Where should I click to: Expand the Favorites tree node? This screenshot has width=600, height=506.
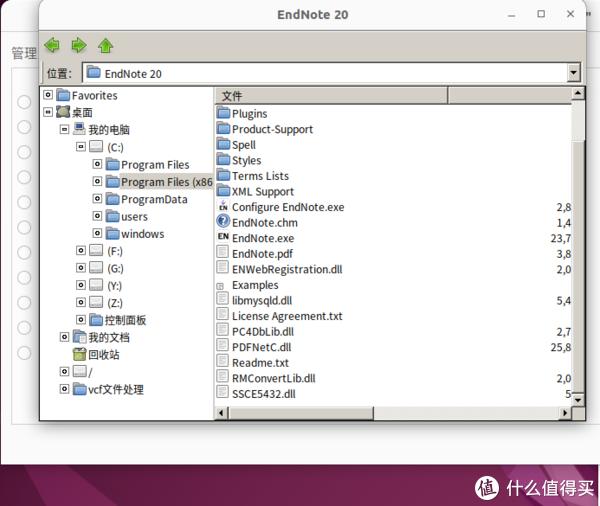click(49, 96)
